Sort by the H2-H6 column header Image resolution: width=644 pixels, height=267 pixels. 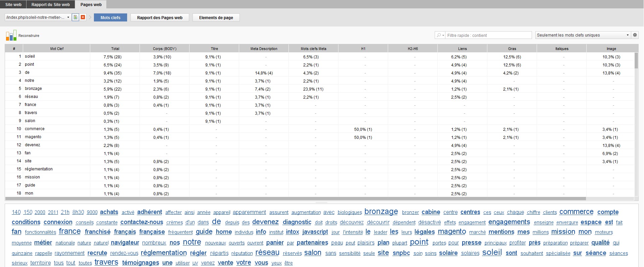click(x=413, y=49)
